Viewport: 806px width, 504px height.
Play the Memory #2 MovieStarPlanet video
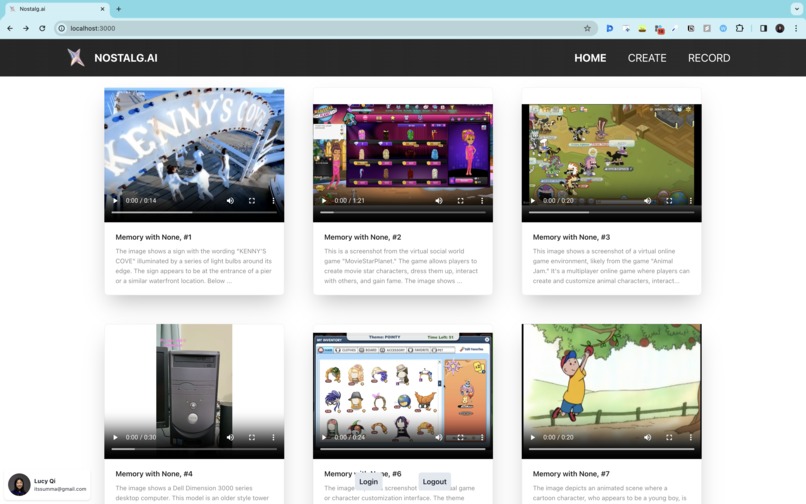[x=324, y=201]
